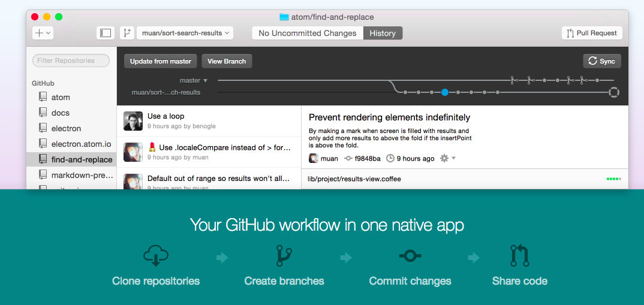This screenshot has height=305, width=644.
Task: Click the Share code pull-request icon
Action: [519, 255]
